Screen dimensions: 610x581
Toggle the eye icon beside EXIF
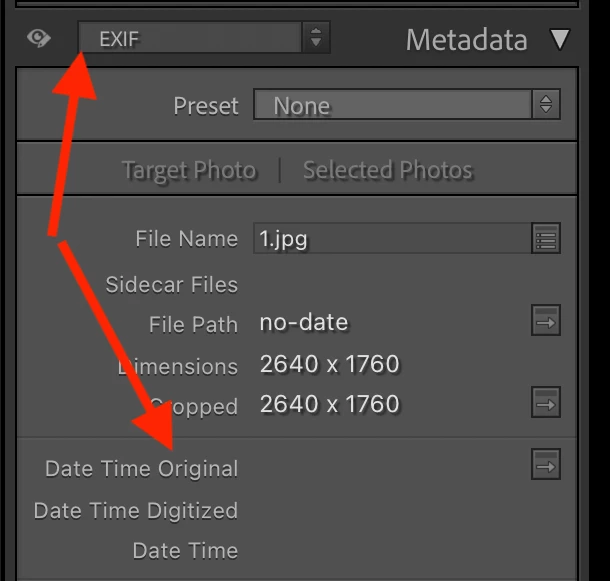click(x=39, y=39)
